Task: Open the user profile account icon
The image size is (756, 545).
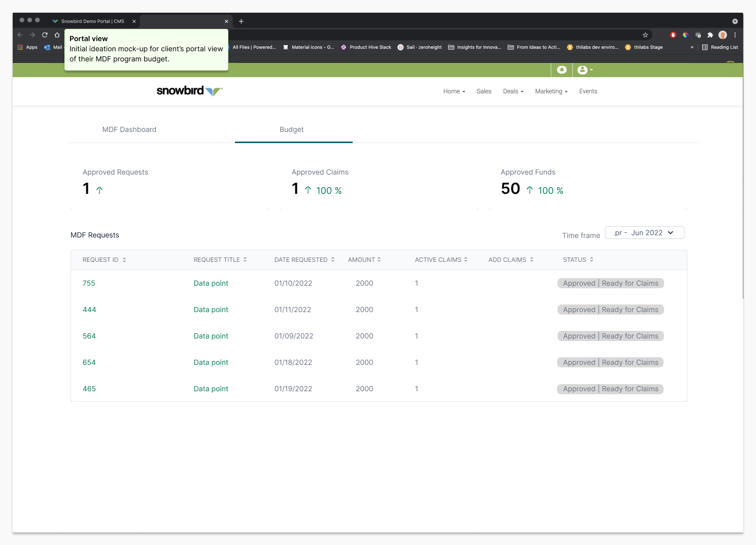Action: pos(583,70)
